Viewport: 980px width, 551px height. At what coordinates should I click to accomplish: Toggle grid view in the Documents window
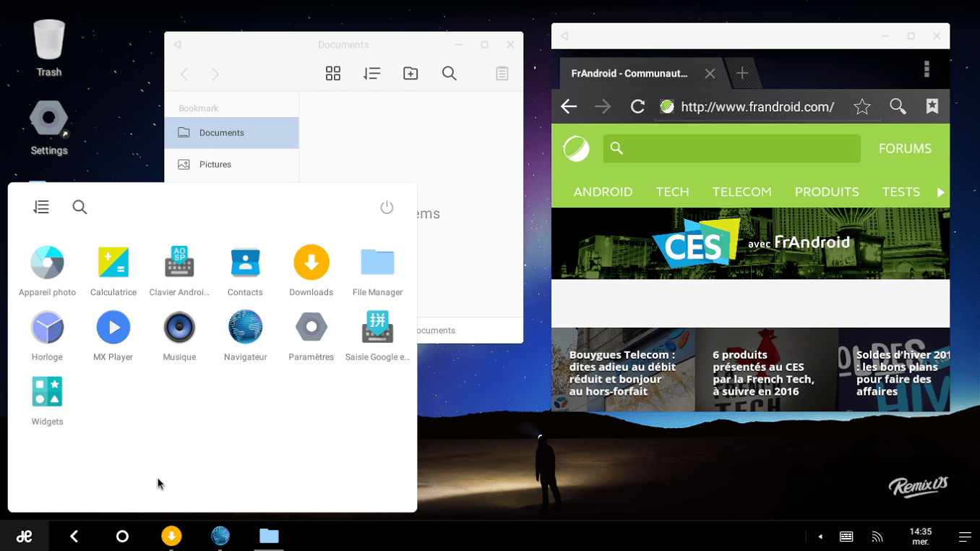(332, 73)
